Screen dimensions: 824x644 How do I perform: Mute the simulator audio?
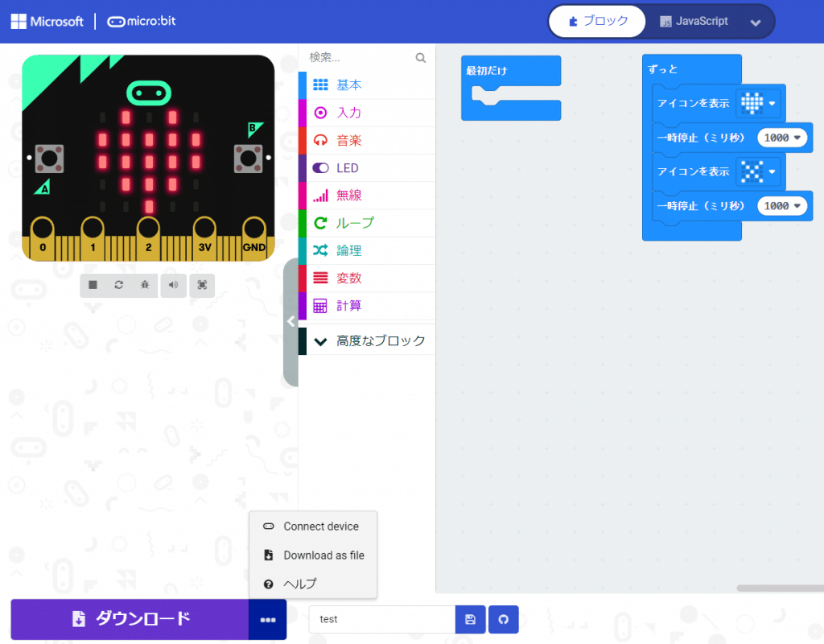(173, 285)
